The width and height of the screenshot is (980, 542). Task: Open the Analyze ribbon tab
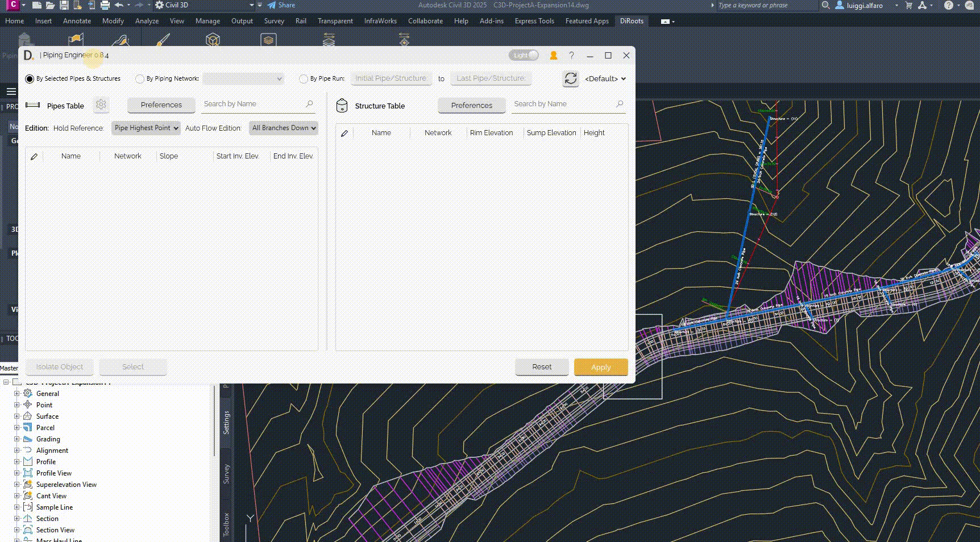coord(147,21)
